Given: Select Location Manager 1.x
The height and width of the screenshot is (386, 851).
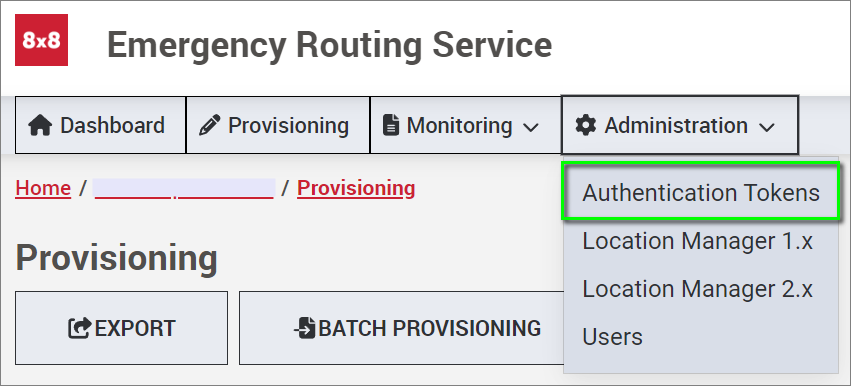Looking at the screenshot, I should click(697, 241).
